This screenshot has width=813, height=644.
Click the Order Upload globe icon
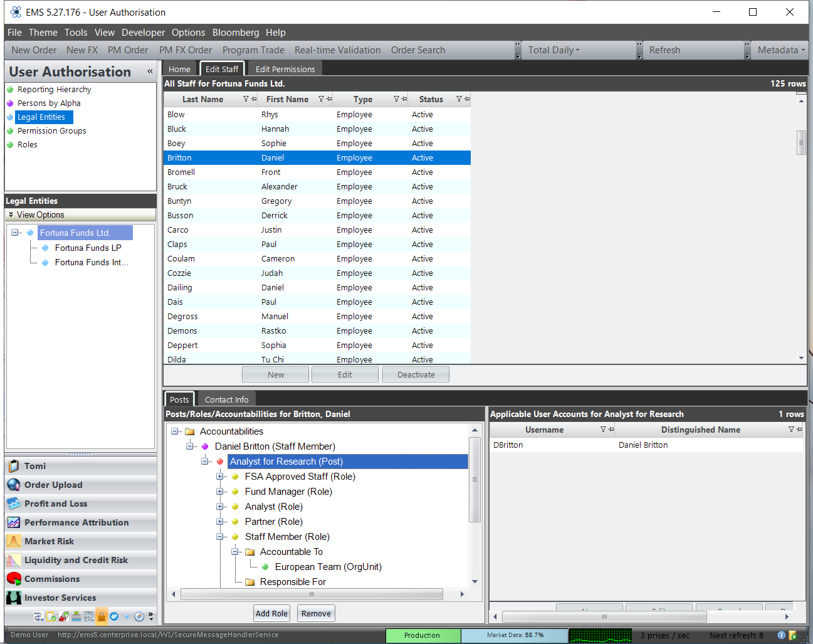[x=13, y=485]
